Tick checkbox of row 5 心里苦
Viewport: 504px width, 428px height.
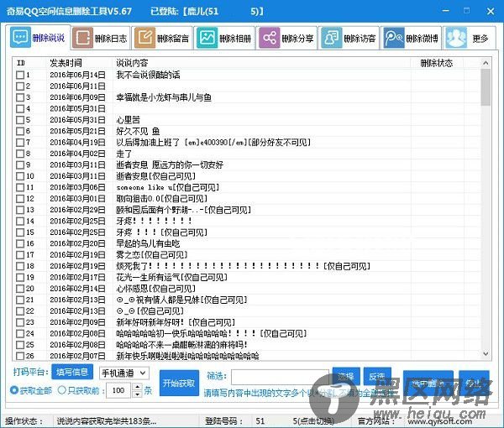20,120
